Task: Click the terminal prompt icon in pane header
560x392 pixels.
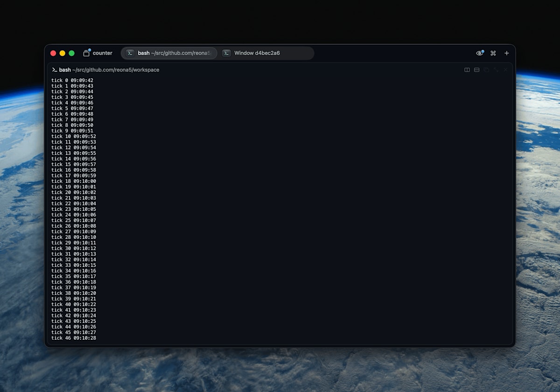Action: coord(55,70)
